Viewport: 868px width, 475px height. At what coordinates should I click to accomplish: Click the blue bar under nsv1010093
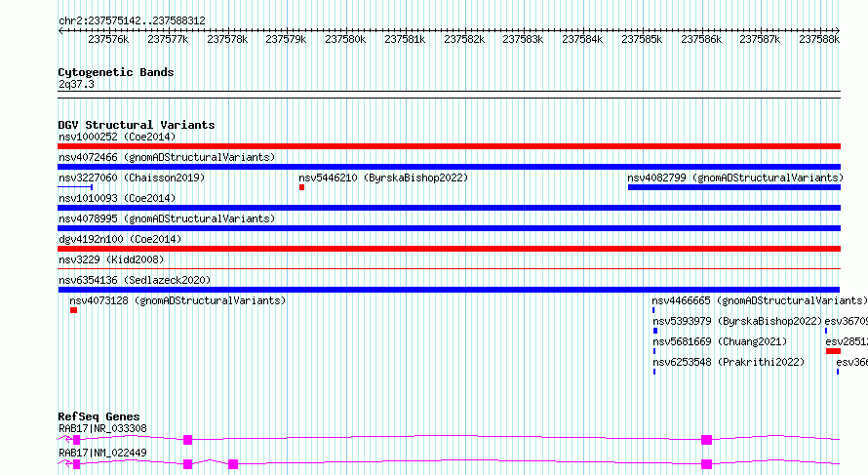449,208
